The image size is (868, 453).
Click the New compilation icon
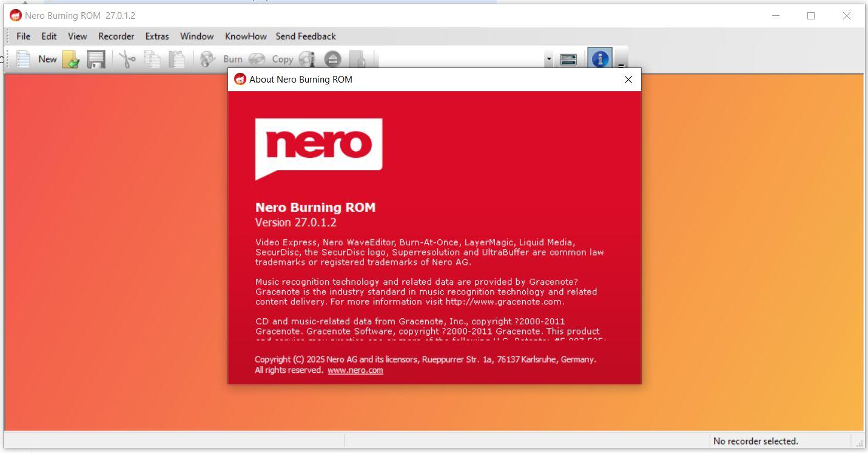[x=24, y=59]
